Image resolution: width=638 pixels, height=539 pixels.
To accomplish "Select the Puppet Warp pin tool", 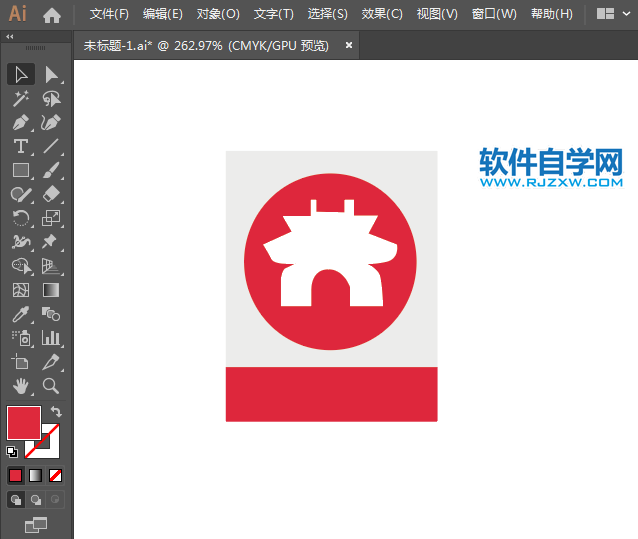I will click(51, 242).
